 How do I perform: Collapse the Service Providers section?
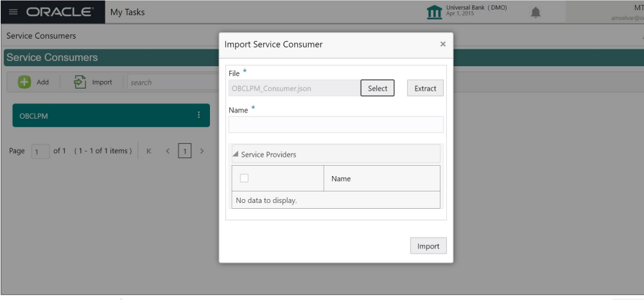click(236, 154)
